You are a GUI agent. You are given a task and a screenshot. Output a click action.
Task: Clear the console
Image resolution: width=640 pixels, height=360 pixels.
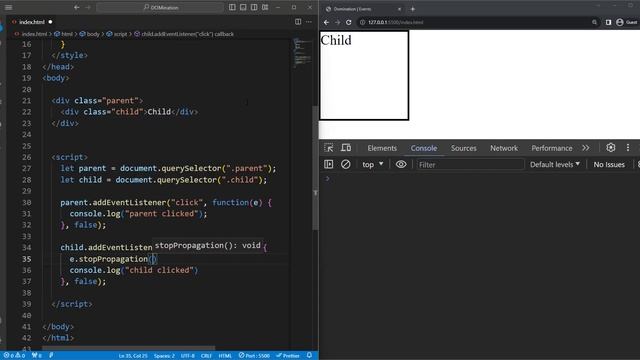(x=346, y=164)
